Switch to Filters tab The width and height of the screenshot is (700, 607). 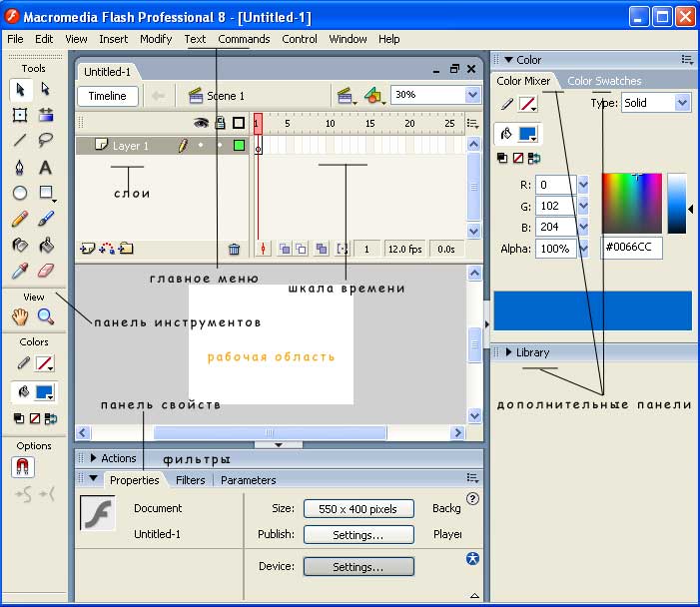tap(190, 480)
